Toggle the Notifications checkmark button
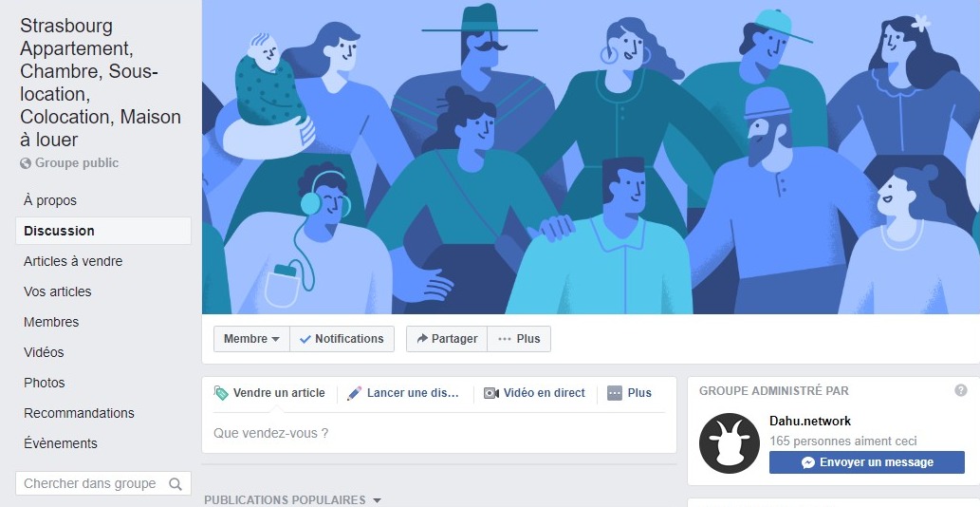Viewport: 980px width, 507px height. 342,339
